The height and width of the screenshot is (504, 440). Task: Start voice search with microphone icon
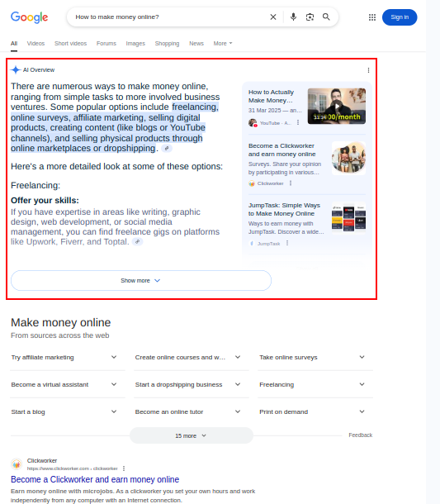pos(293,17)
